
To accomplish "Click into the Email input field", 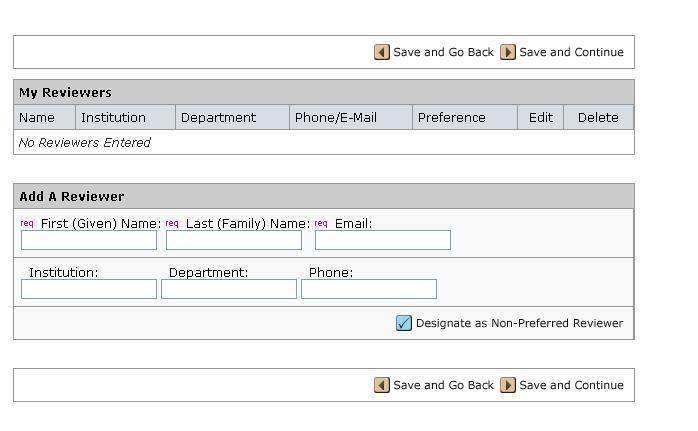I will 383,240.
